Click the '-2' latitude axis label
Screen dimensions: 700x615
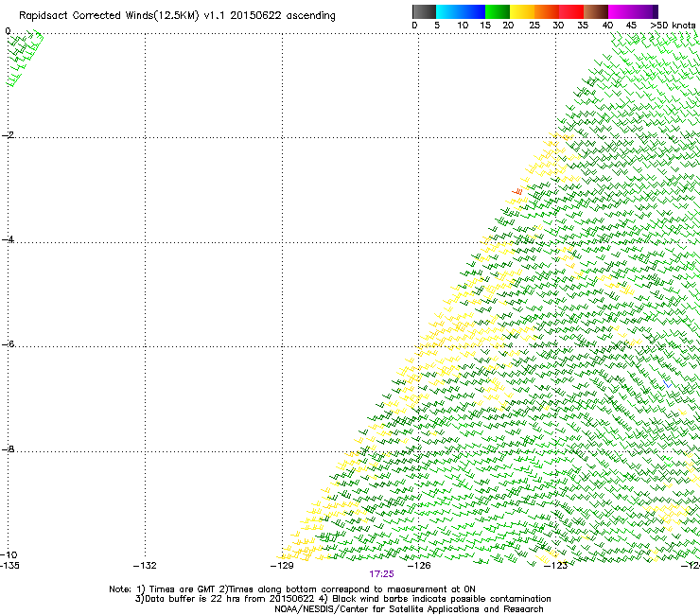8,135
